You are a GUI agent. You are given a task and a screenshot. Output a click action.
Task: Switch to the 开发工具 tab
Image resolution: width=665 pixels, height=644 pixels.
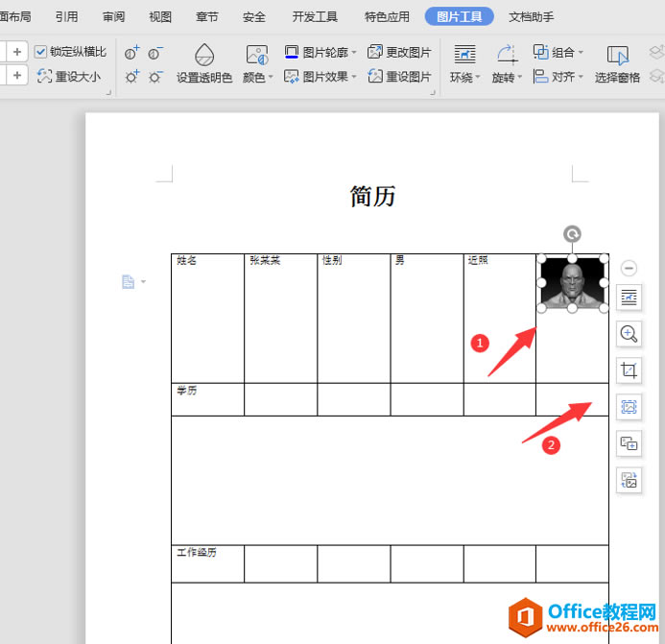click(x=315, y=16)
